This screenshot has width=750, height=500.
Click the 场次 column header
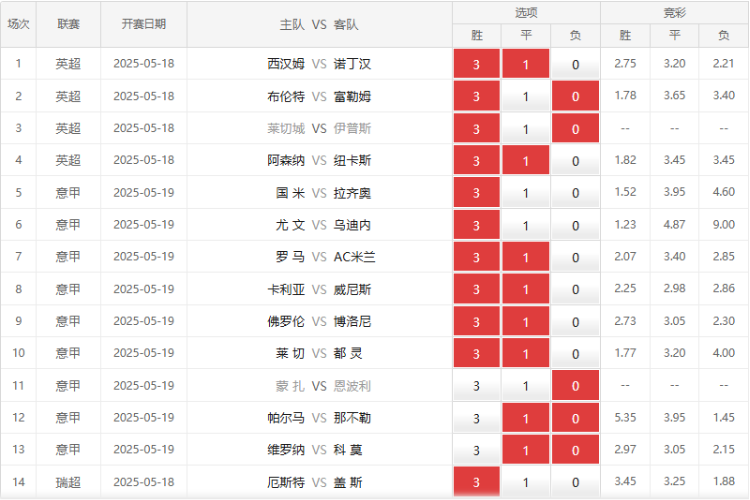coord(19,24)
